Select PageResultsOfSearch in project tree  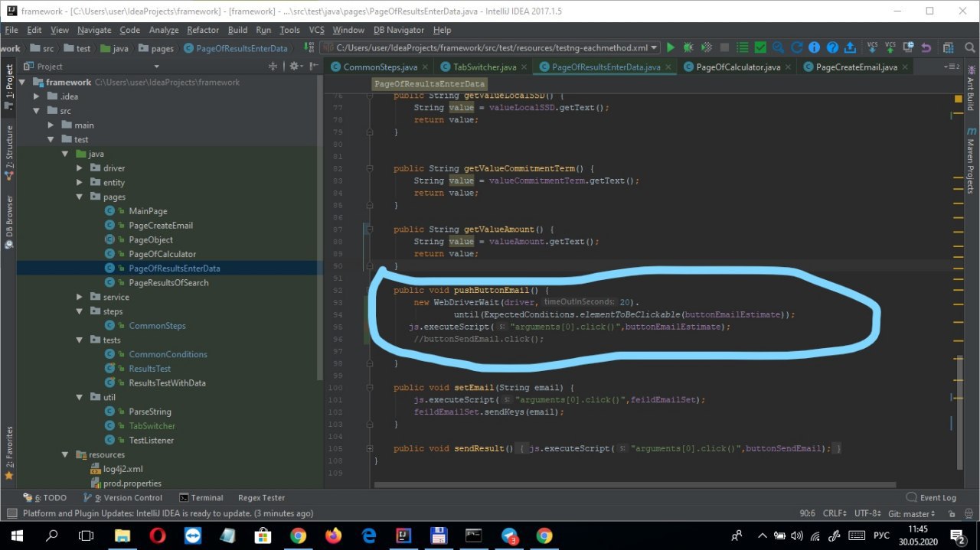click(168, 282)
